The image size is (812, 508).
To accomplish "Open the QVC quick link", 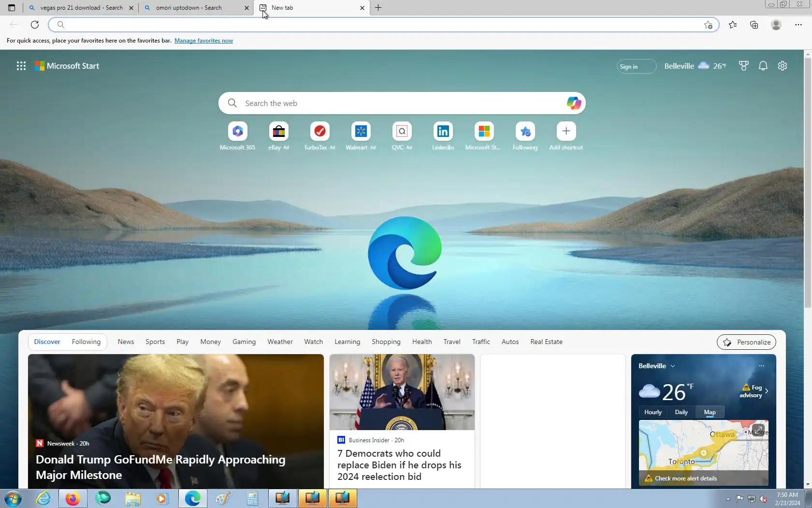I will coord(402,136).
